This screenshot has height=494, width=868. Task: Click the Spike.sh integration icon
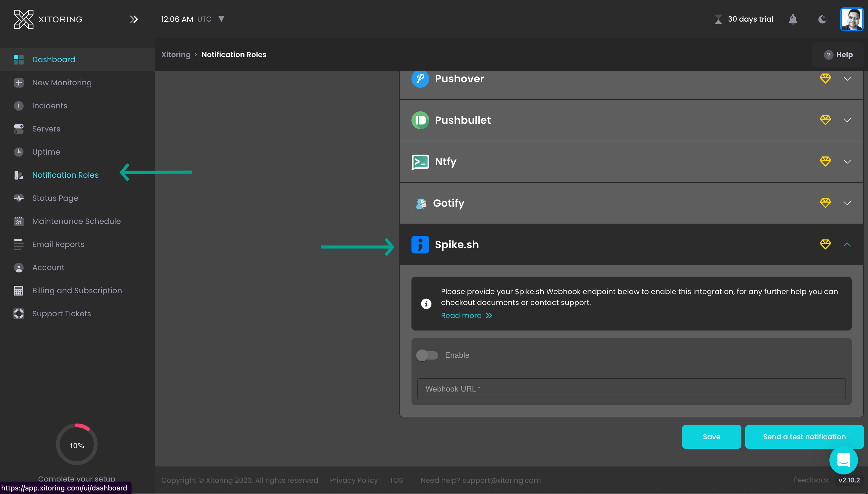click(420, 245)
